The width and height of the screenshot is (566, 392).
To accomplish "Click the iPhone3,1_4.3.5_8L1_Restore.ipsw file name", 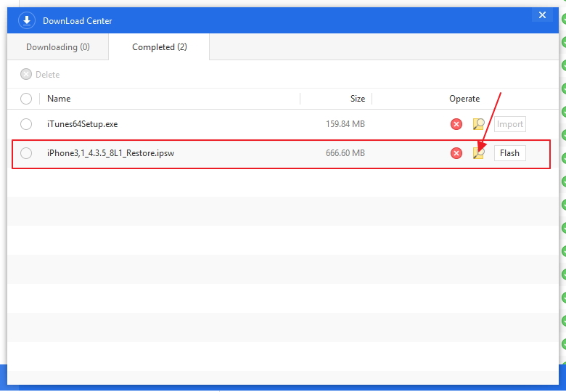I will tap(110, 153).
